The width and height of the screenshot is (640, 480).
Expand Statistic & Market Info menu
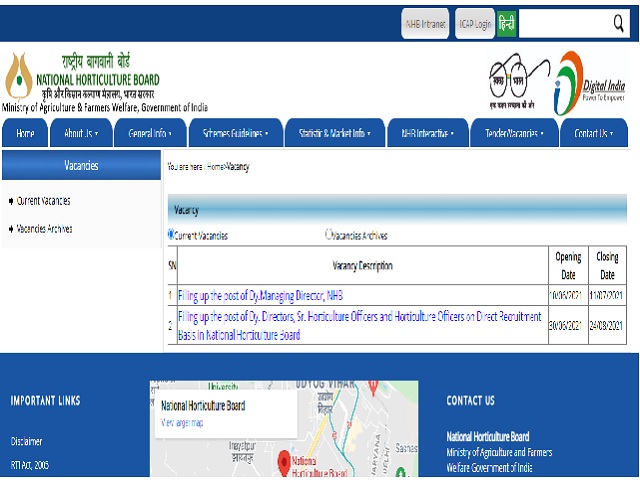[335, 133]
